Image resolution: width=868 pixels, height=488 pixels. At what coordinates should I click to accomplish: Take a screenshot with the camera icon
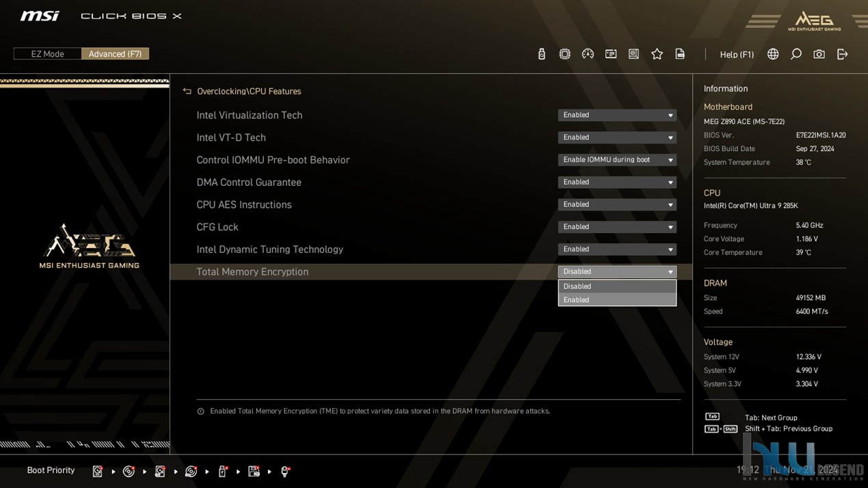(819, 54)
